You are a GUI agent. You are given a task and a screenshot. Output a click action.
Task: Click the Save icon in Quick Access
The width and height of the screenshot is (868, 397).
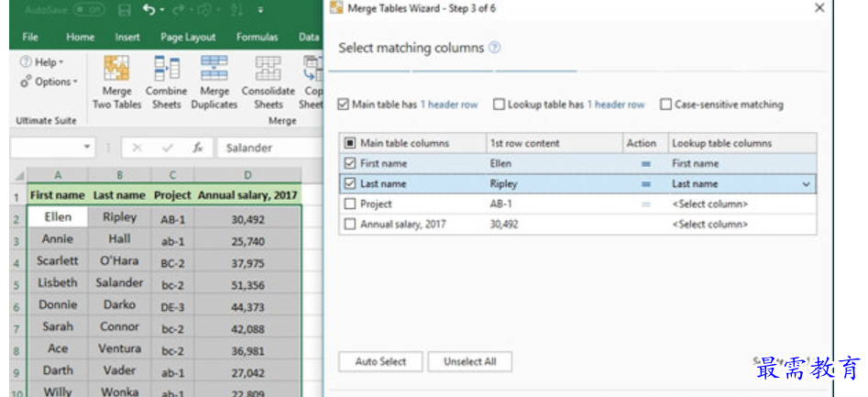coord(125,10)
